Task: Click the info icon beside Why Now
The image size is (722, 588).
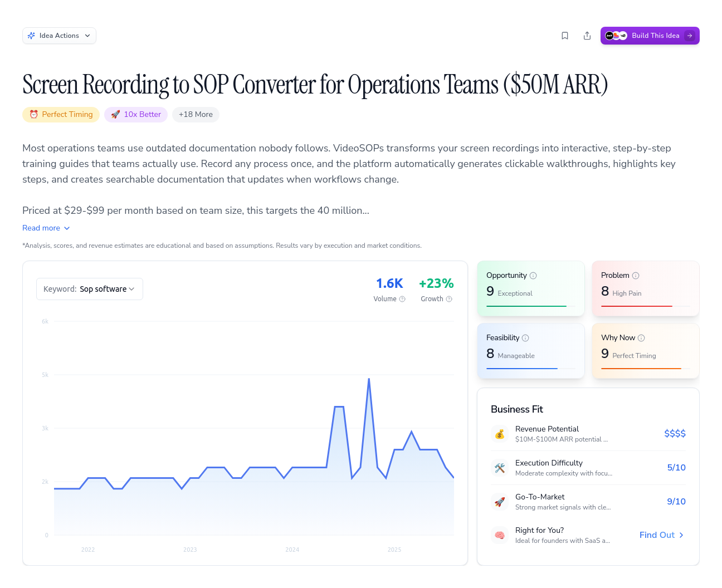Action: [641, 338]
